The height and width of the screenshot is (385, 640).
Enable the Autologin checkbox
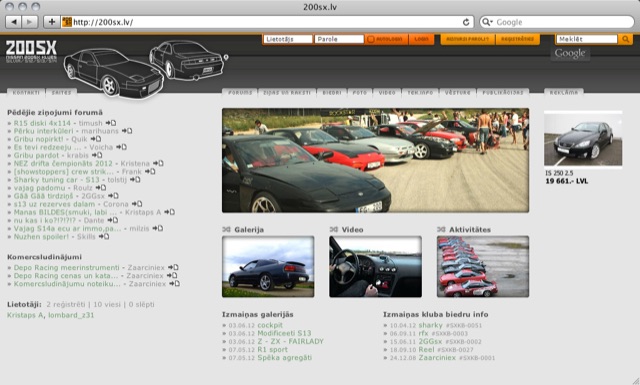coord(371,39)
